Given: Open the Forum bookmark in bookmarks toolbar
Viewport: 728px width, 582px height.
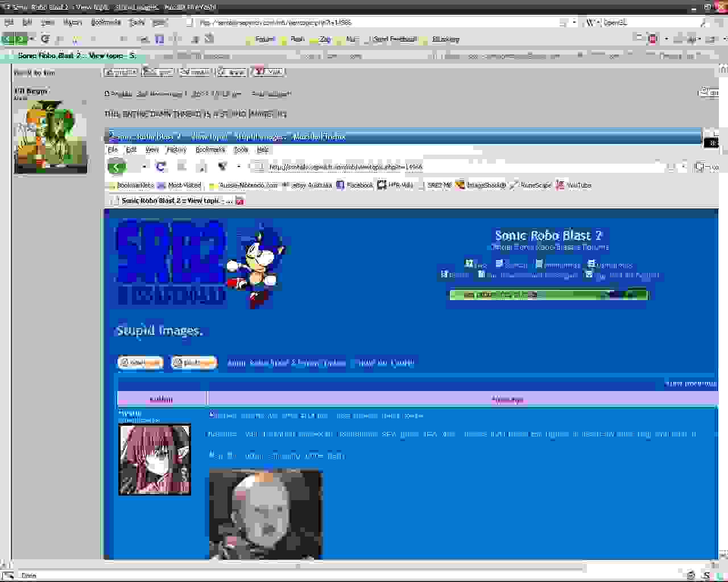Looking at the screenshot, I should tap(265, 39).
